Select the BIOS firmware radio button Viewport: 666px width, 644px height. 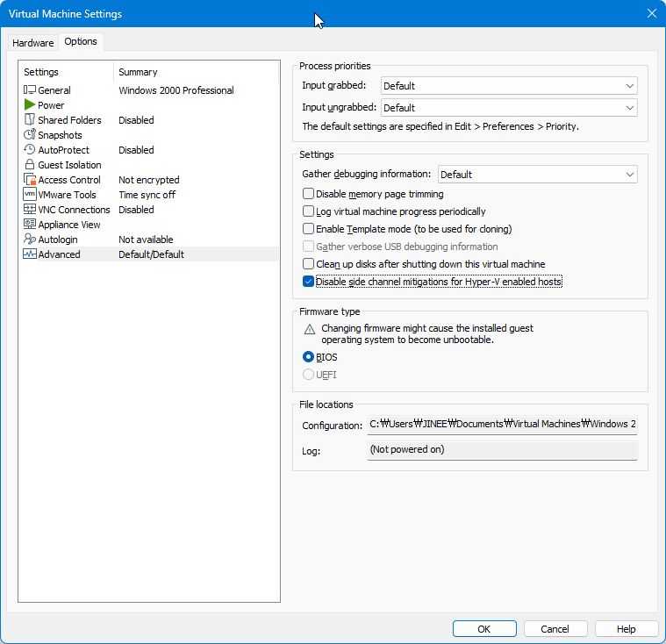[308, 357]
